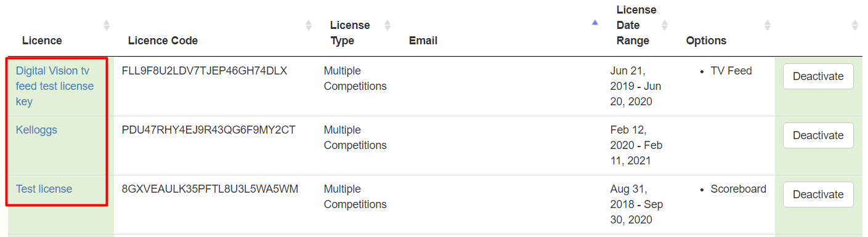The height and width of the screenshot is (237, 868).
Task: Click the licence code PDU47RHY4EJ9R43QG6F9MY2CT
Action: (209, 130)
